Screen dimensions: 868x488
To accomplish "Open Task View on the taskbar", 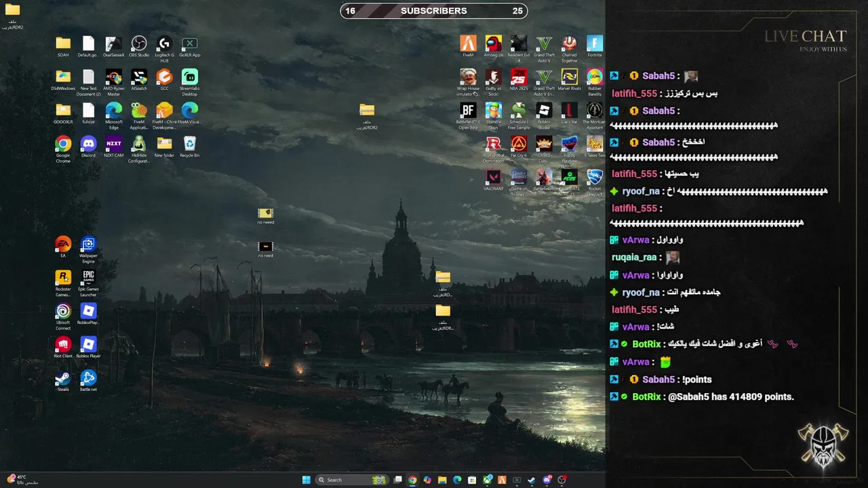I will (x=398, y=480).
